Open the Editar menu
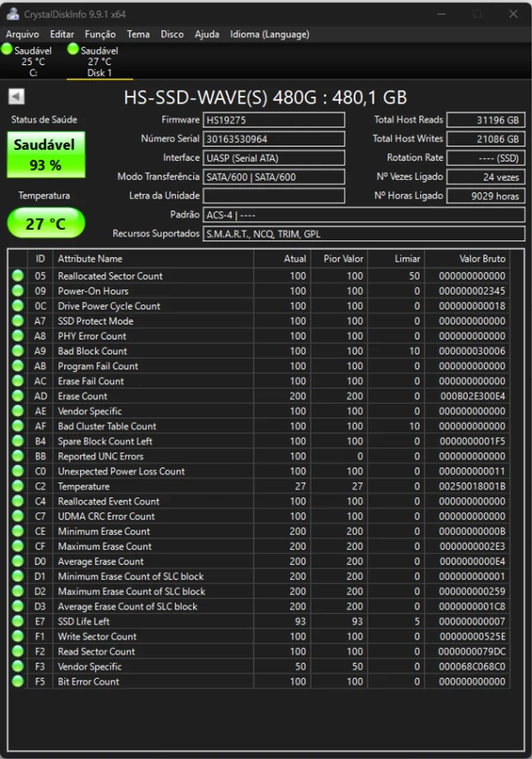 62,34
